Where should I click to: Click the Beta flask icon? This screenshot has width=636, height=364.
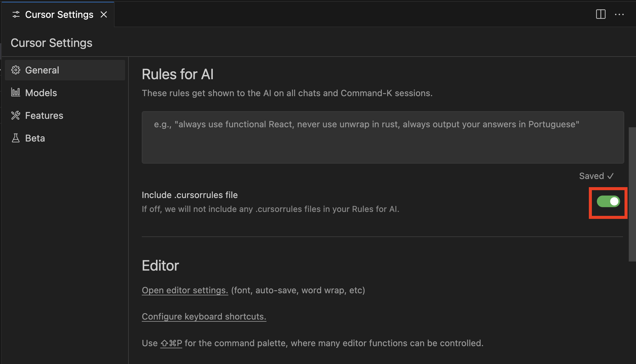(x=15, y=138)
